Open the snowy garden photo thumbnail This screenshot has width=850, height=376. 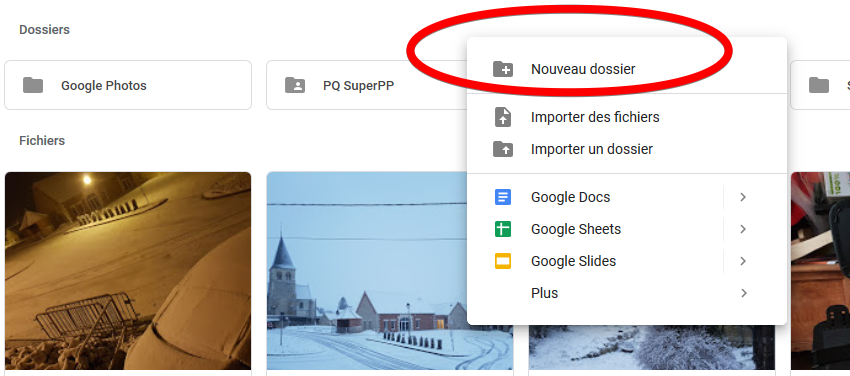(652, 347)
